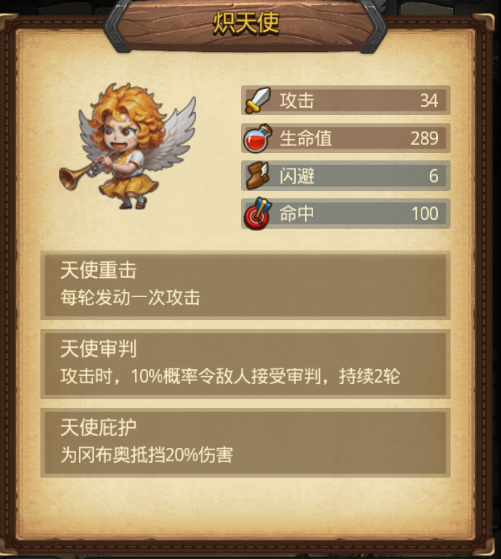Click the red health potion icon

257,138
